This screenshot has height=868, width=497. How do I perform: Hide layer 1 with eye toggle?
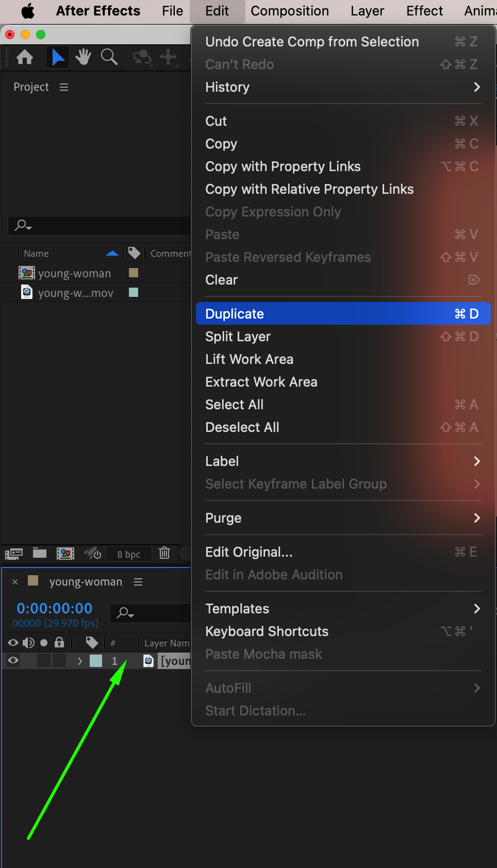13,661
